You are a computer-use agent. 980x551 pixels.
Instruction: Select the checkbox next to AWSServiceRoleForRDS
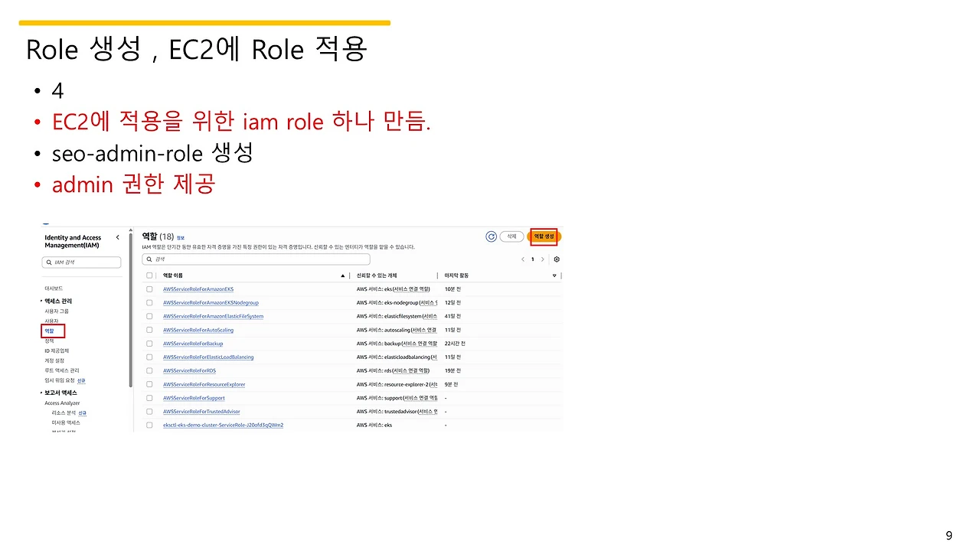pyautogui.click(x=149, y=370)
